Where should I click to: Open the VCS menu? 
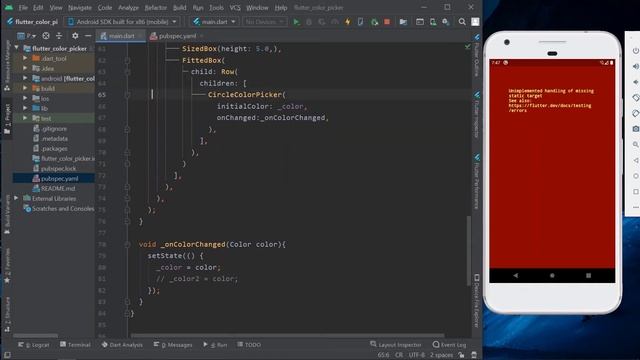tap(235, 8)
